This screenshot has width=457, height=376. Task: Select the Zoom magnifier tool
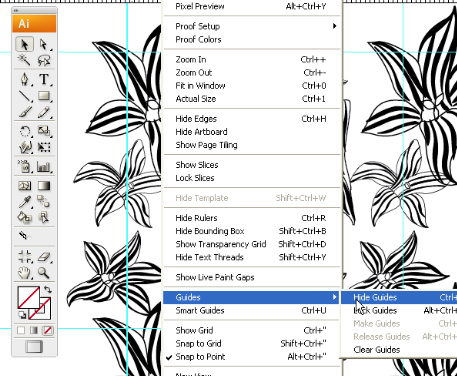(44, 273)
